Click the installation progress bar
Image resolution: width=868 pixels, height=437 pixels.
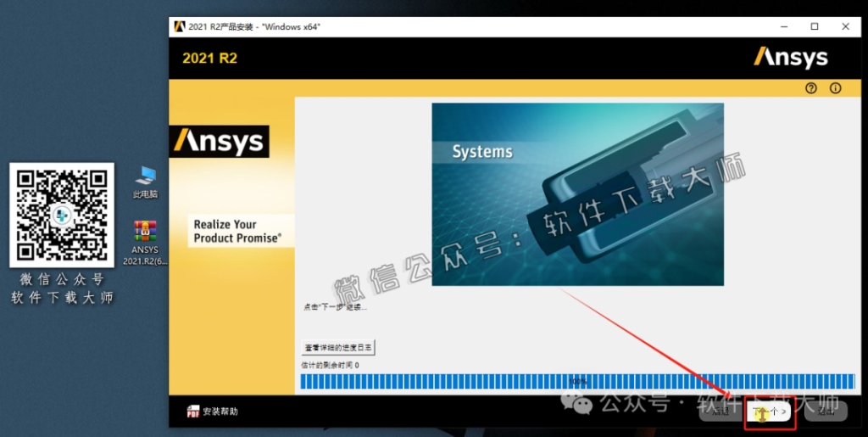point(577,382)
